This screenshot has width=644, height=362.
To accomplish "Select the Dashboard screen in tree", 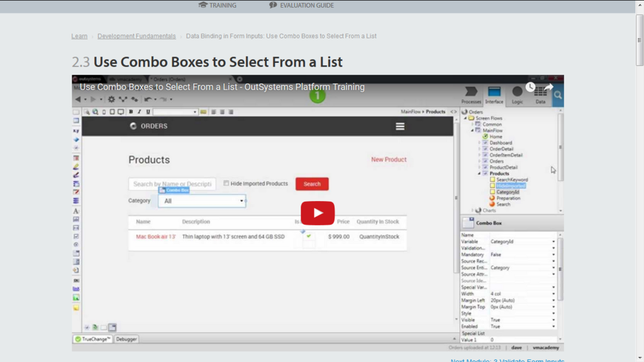I will coord(500,143).
